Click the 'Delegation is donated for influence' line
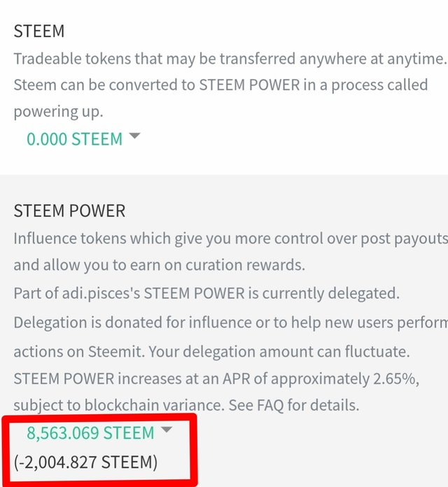The height and width of the screenshot is (487, 448). [x=230, y=324]
